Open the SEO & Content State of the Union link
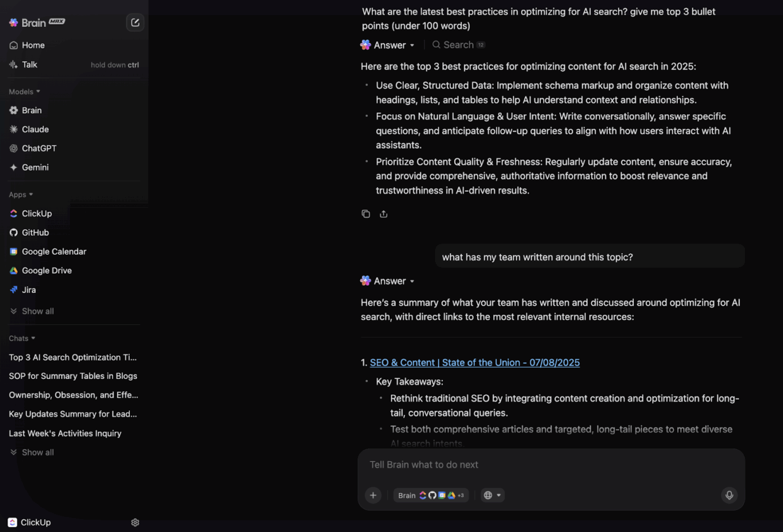The width and height of the screenshot is (783, 532). (474, 363)
